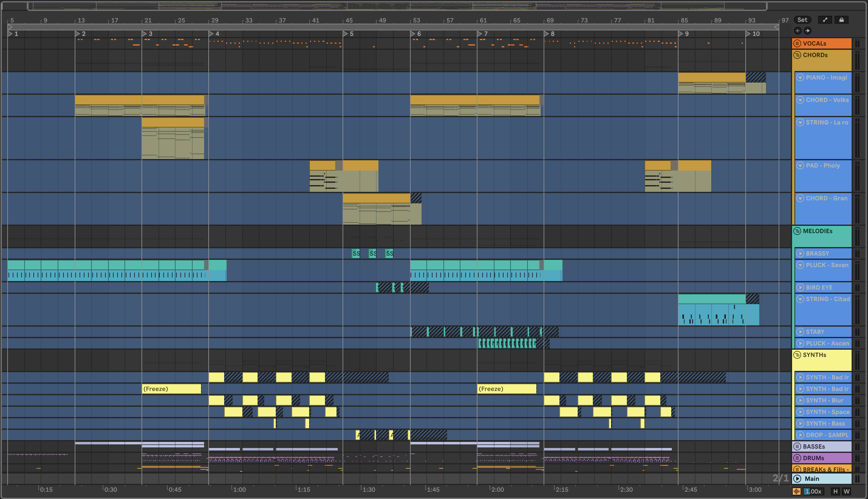Toggle the H optimize height button
868x499 pixels.
[836, 491]
